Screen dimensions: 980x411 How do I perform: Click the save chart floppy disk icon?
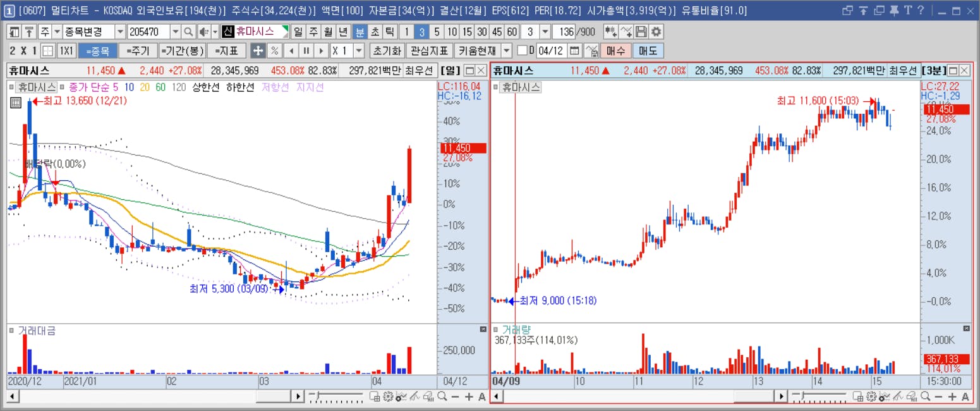click(641, 32)
